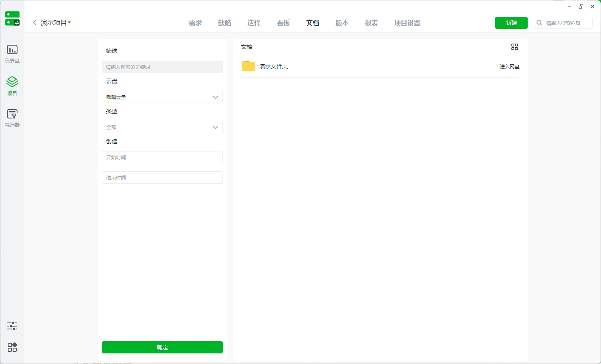Restore down the application window
Viewport: 601px width, 364px height.
pos(581,7)
